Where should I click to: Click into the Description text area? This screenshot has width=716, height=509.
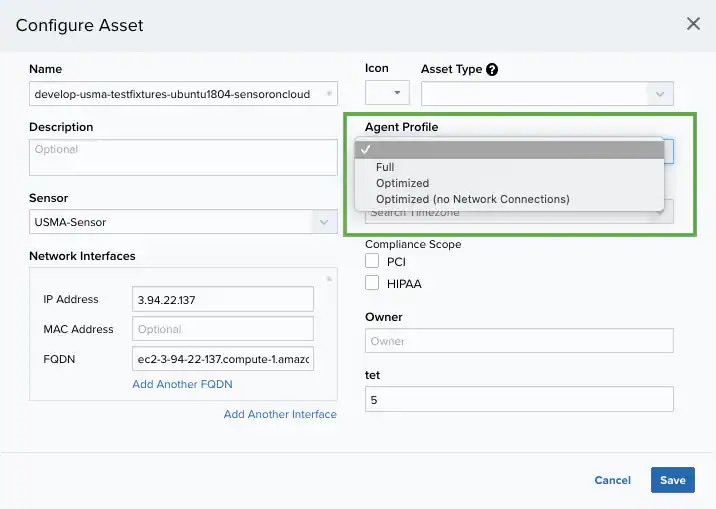tap(183, 157)
